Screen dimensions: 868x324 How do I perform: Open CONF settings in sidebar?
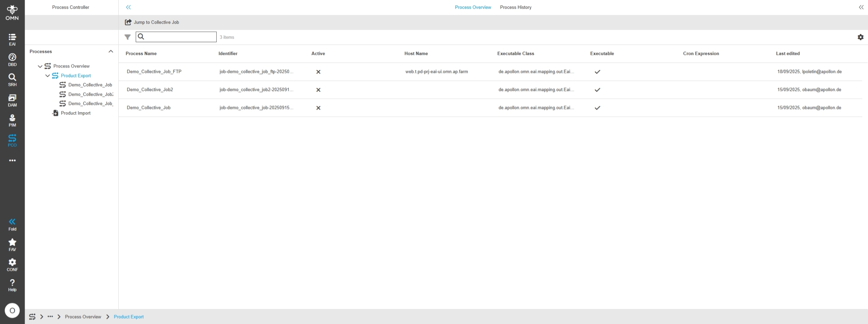coord(12,265)
